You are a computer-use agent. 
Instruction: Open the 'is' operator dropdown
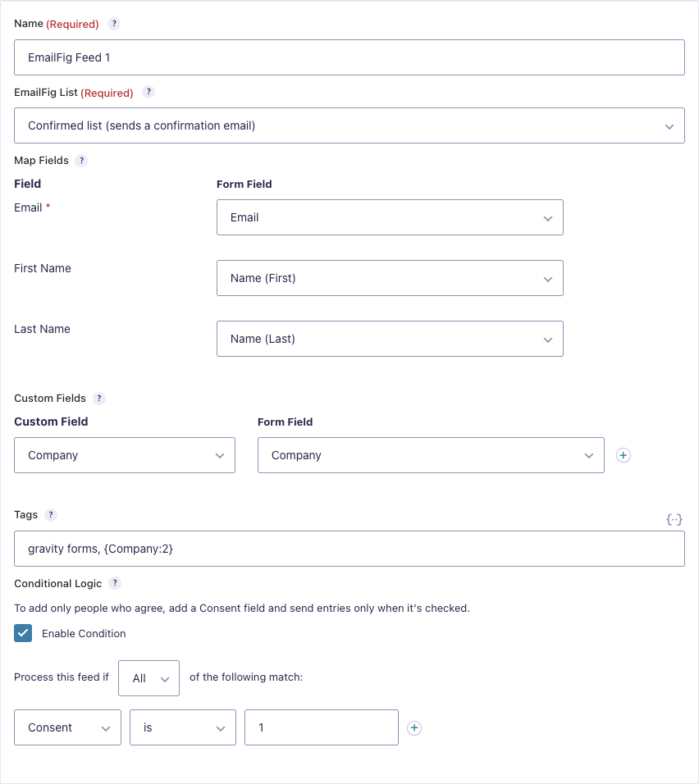[x=183, y=728]
